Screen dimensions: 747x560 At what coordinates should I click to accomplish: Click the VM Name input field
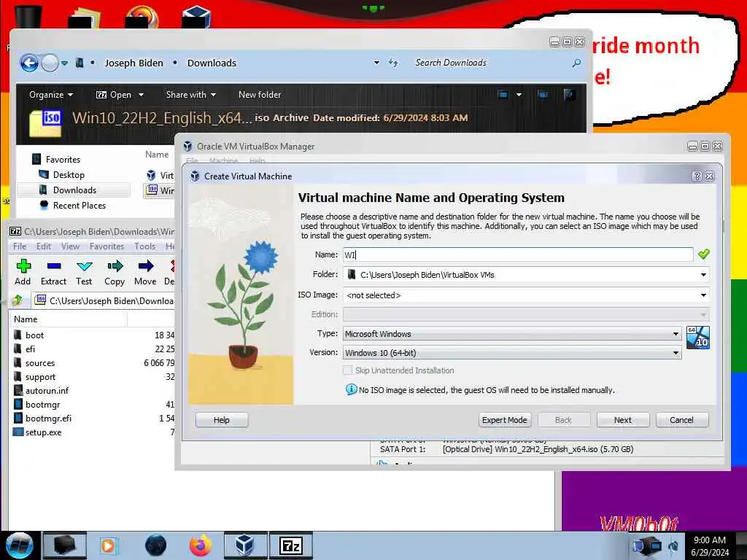(518, 254)
